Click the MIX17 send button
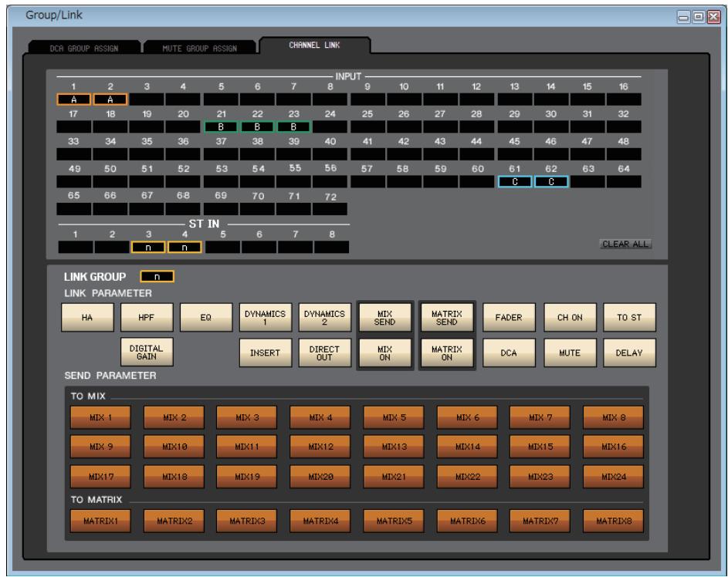Viewport: 728px width, 577px height. click(x=100, y=477)
